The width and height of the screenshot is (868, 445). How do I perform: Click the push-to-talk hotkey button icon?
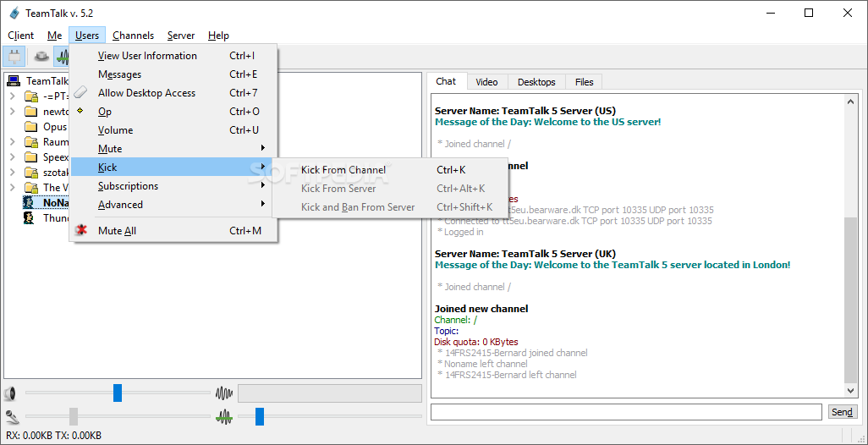41,57
